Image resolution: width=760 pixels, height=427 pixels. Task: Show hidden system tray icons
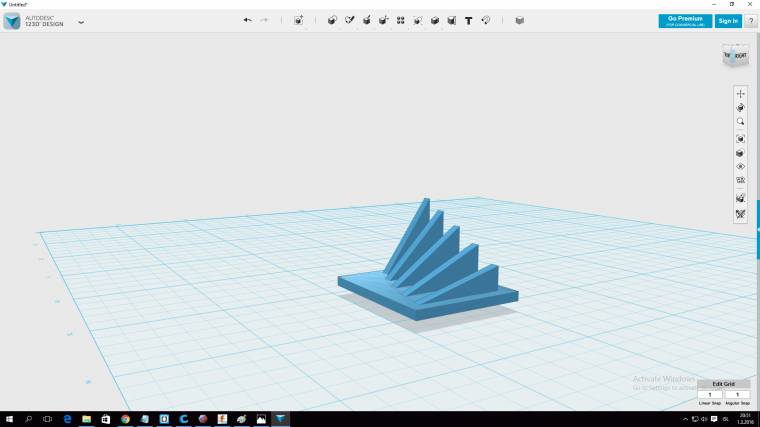[x=685, y=419]
